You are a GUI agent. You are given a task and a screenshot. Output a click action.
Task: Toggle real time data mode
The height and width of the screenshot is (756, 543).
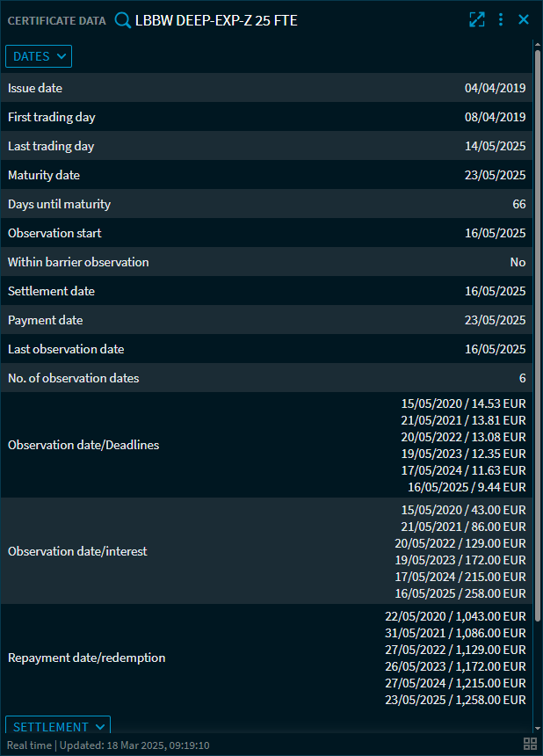click(27, 745)
